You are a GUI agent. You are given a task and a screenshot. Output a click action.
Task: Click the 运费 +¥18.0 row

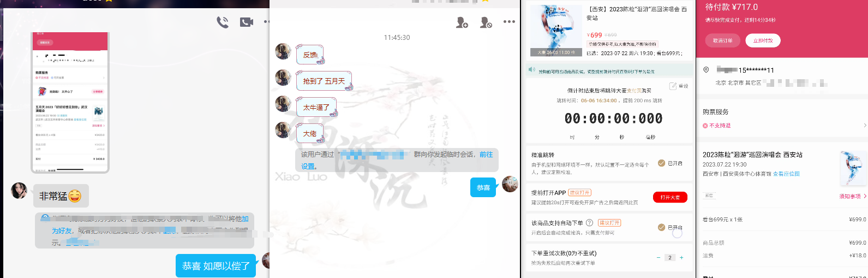pos(784,255)
